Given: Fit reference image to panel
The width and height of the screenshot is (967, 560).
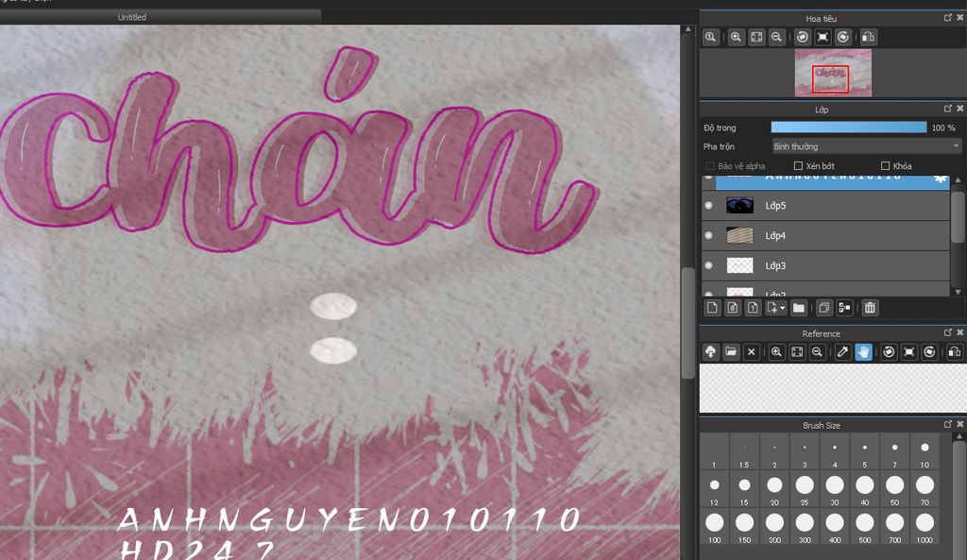Looking at the screenshot, I should tap(797, 351).
